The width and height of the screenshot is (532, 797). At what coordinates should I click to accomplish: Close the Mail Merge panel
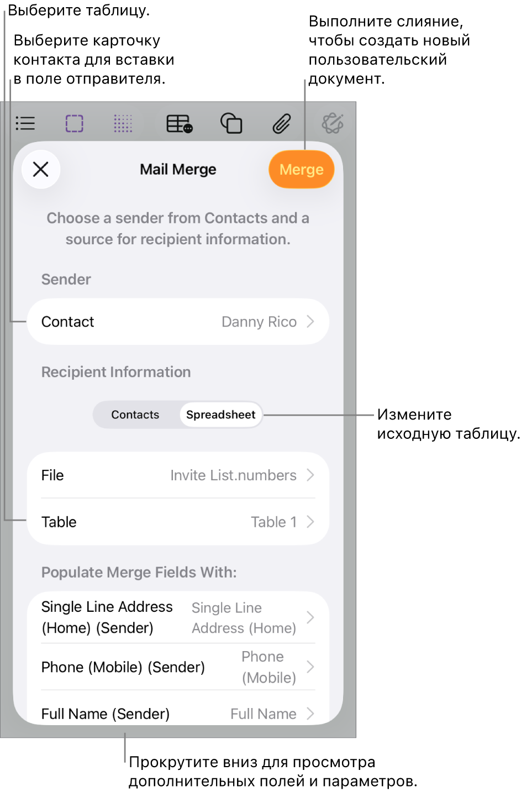pos(41,169)
